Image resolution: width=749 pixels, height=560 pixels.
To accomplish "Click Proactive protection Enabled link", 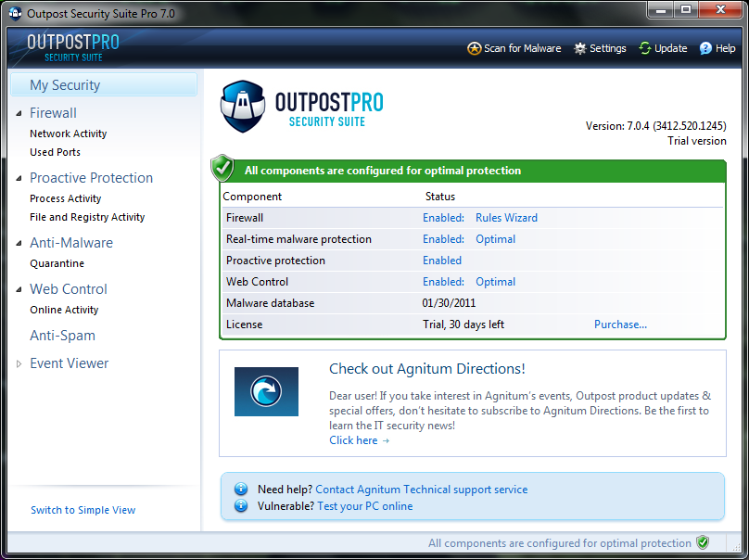I will click(x=442, y=261).
